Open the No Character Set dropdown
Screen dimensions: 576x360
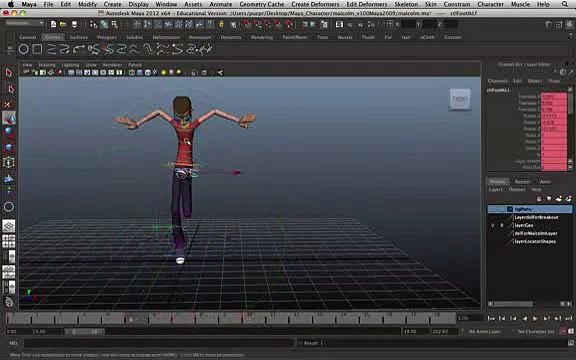pyautogui.click(x=536, y=331)
